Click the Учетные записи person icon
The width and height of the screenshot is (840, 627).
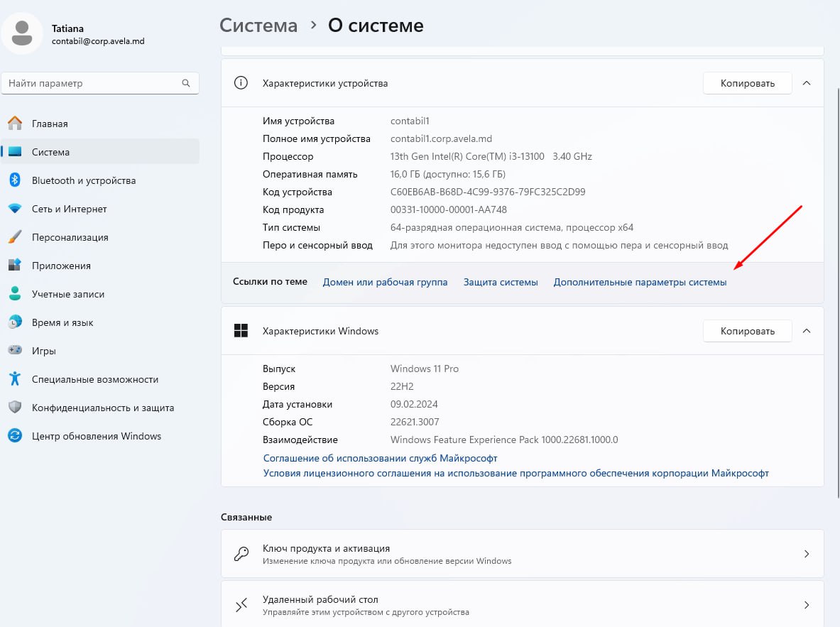(15, 294)
